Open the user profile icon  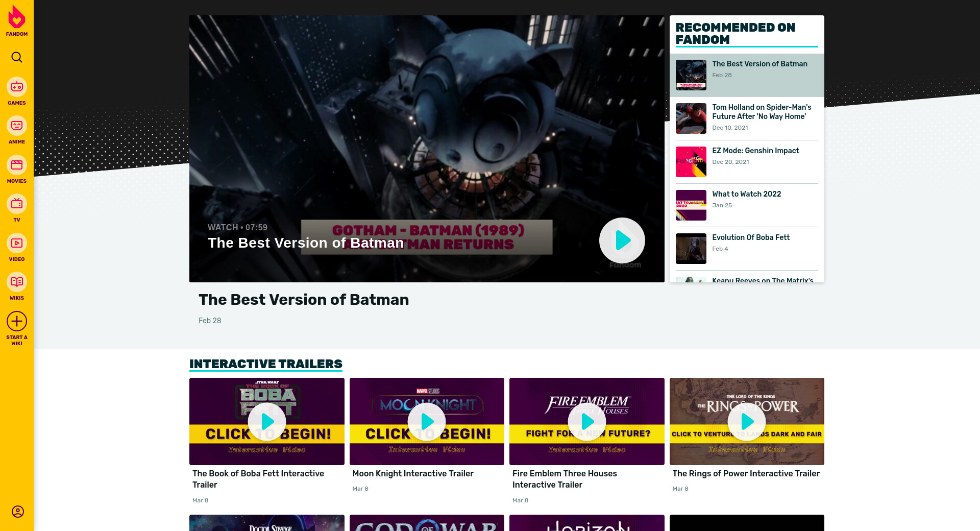click(18, 512)
